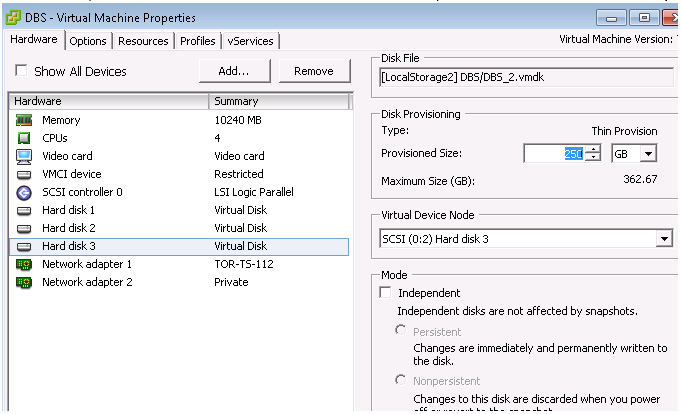Click the Add... button
This screenshot has height=414, width=681.
(233, 71)
